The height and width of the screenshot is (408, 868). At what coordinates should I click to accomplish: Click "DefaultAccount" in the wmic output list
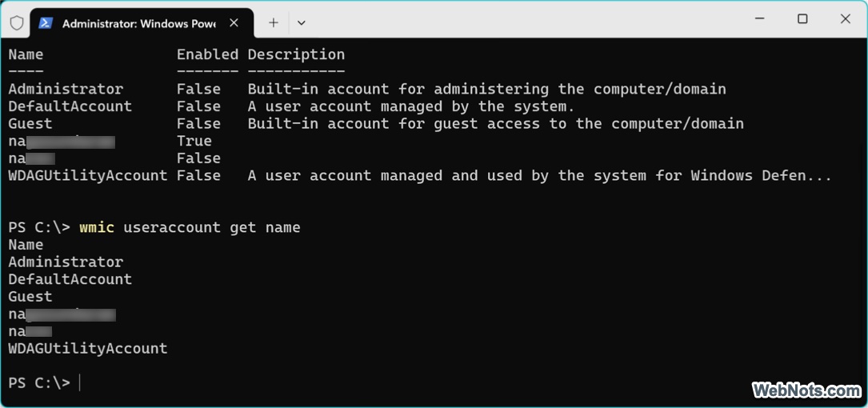tap(70, 279)
